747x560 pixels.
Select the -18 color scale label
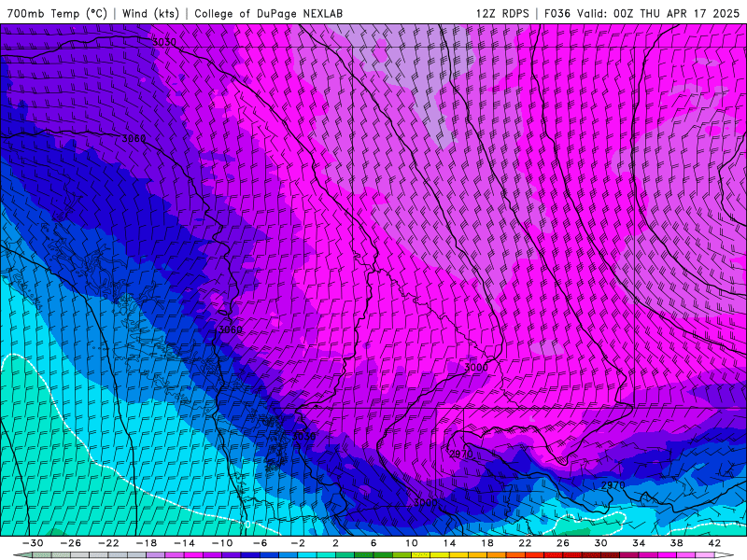[x=147, y=543]
